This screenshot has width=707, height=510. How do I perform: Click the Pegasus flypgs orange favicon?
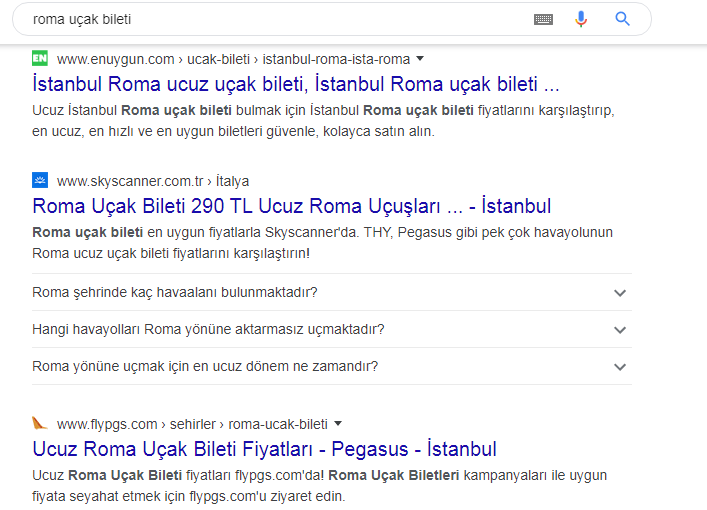click(x=40, y=423)
